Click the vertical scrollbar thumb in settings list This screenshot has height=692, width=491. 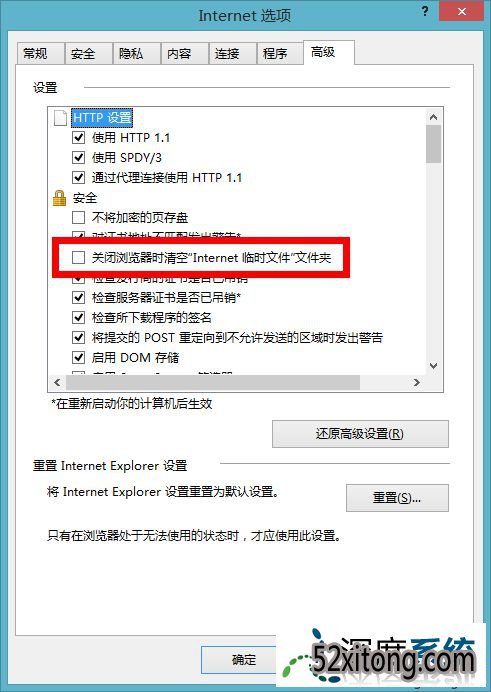[x=433, y=144]
